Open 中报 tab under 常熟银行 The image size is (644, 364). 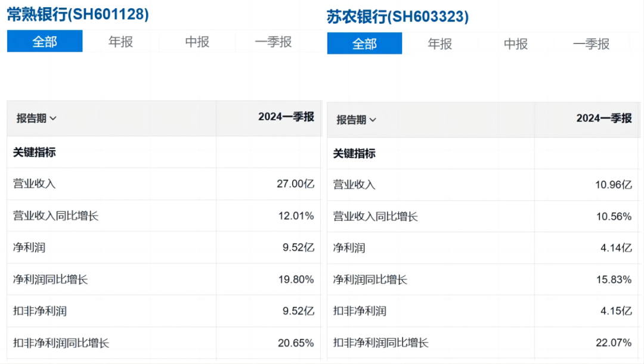tap(197, 42)
